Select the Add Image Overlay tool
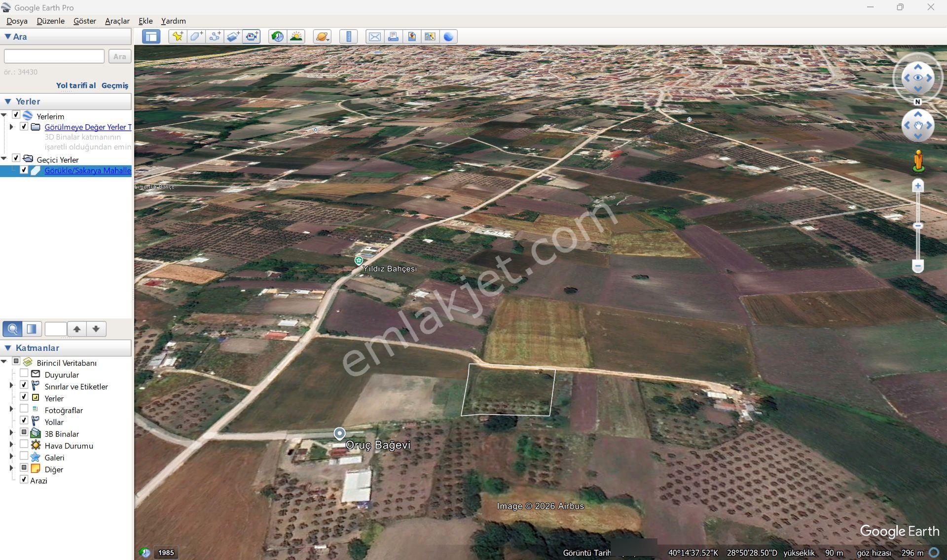Image resolution: width=947 pixels, height=560 pixels. point(233,36)
